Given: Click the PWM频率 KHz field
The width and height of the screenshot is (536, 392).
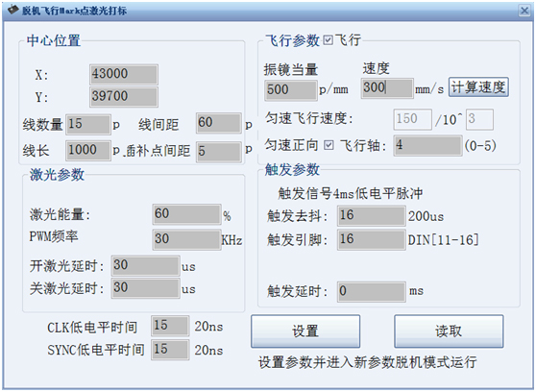Looking at the screenshot, I should (x=186, y=239).
